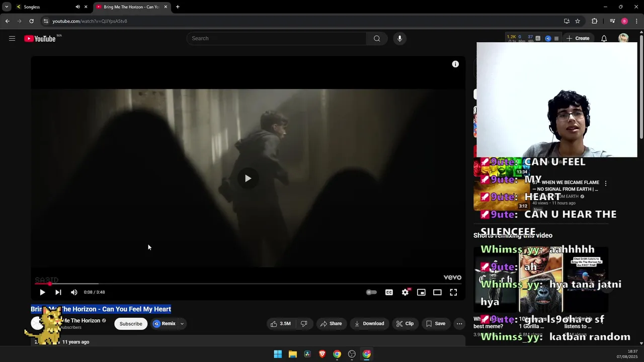The width and height of the screenshot is (644, 362).
Task: Click the search magnifier button
Action: (x=377, y=38)
